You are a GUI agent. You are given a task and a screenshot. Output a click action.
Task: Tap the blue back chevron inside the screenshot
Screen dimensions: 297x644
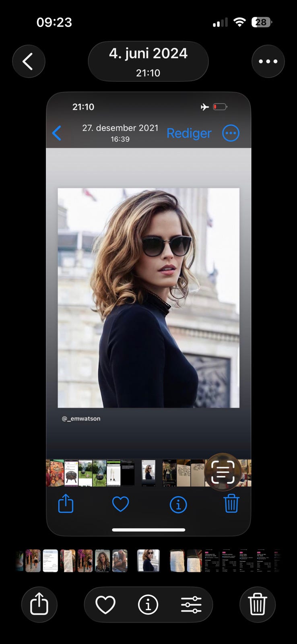pos(57,133)
